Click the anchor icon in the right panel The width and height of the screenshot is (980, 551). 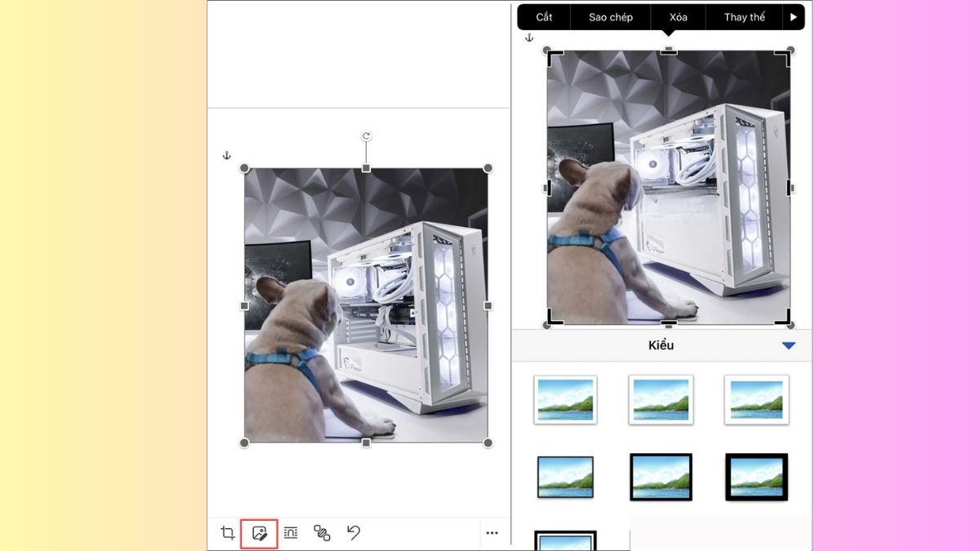[528, 38]
